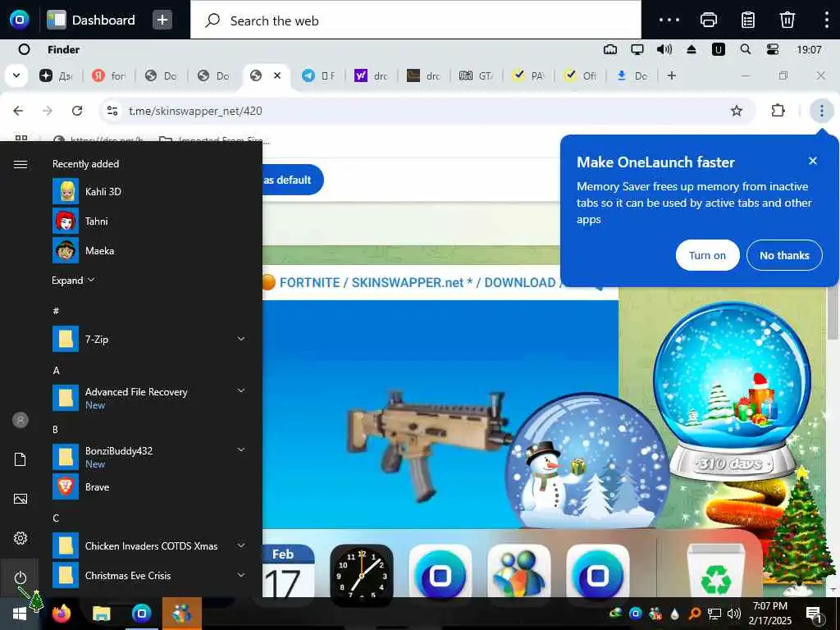The height and width of the screenshot is (630, 840).
Task: Expand Chicken Invaders COTDS Xmas folder
Action: point(241,546)
